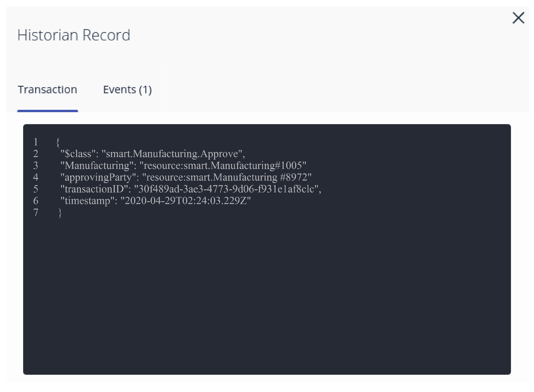Close the Historian Record dialog
Screen dimensions: 534x392
point(518,18)
